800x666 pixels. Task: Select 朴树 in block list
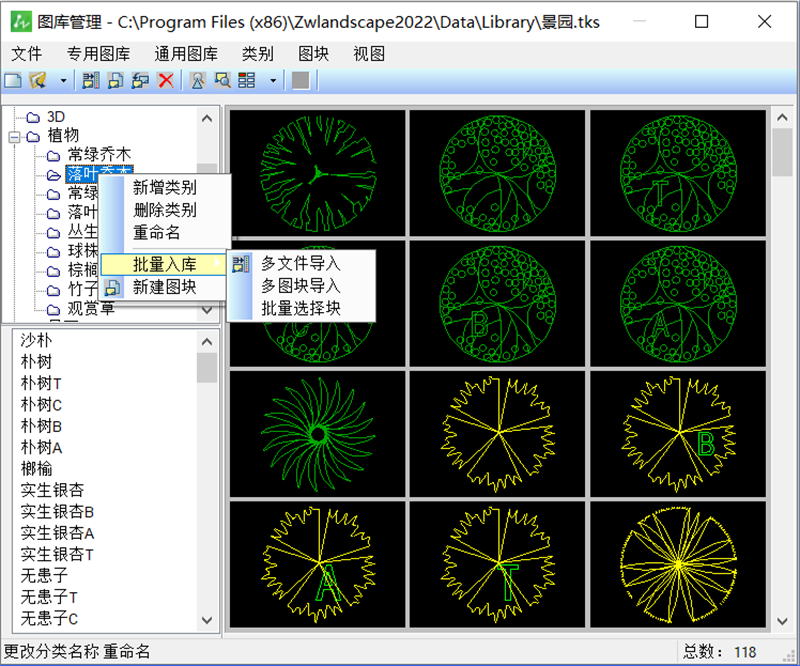(x=36, y=361)
